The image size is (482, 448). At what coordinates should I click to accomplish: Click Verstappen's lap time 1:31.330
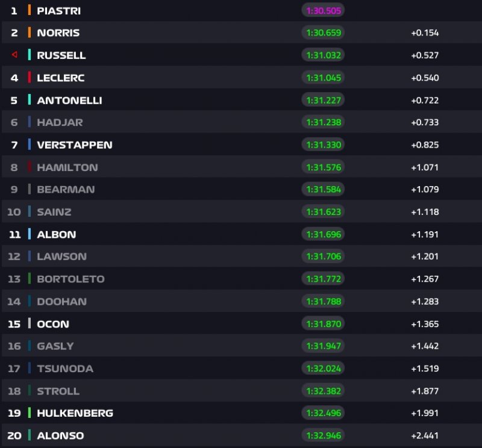pos(323,145)
